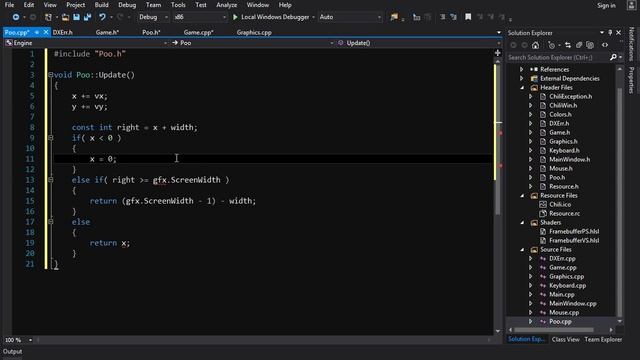The image size is (640, 360).
Task: Close the Poo.cpp editor tab
Action: tap(46, 32)
